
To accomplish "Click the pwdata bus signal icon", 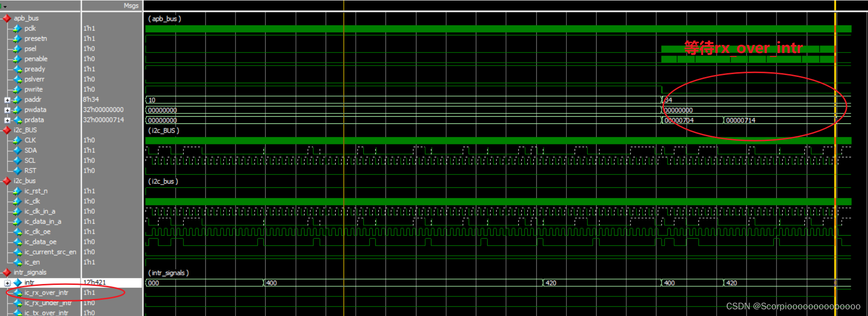I will pos(17,110).
